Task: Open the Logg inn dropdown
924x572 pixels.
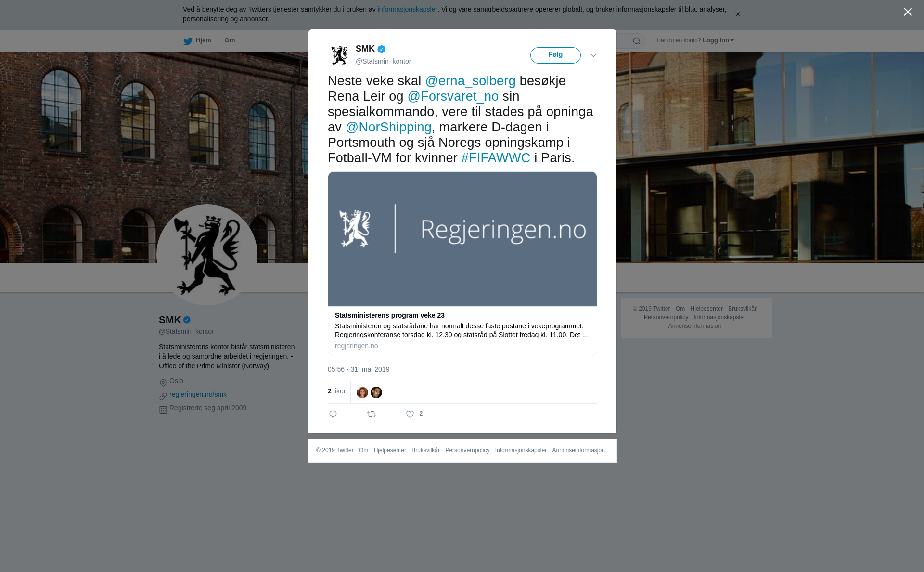Action: [x=718, y=40]
